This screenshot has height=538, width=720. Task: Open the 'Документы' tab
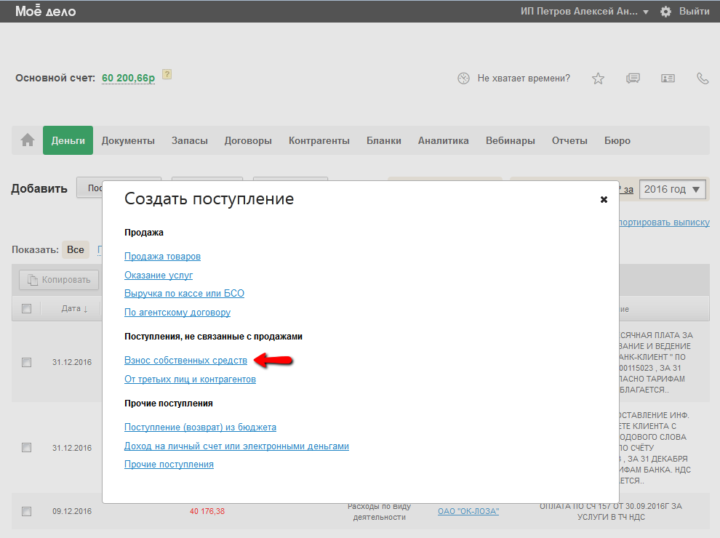(x=128, y=140)
